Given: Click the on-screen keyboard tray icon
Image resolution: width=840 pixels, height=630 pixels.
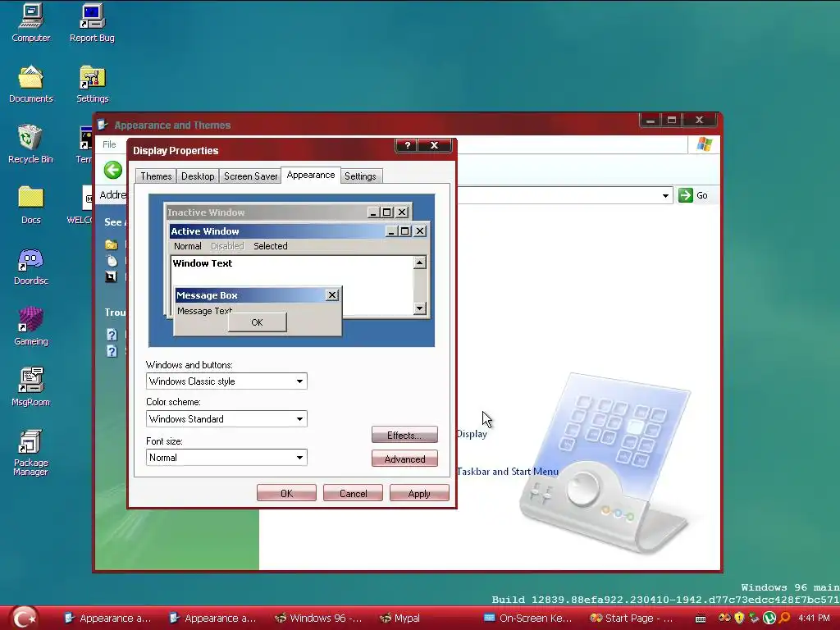Looking at the screenshot, I should [x=701, y=619].
